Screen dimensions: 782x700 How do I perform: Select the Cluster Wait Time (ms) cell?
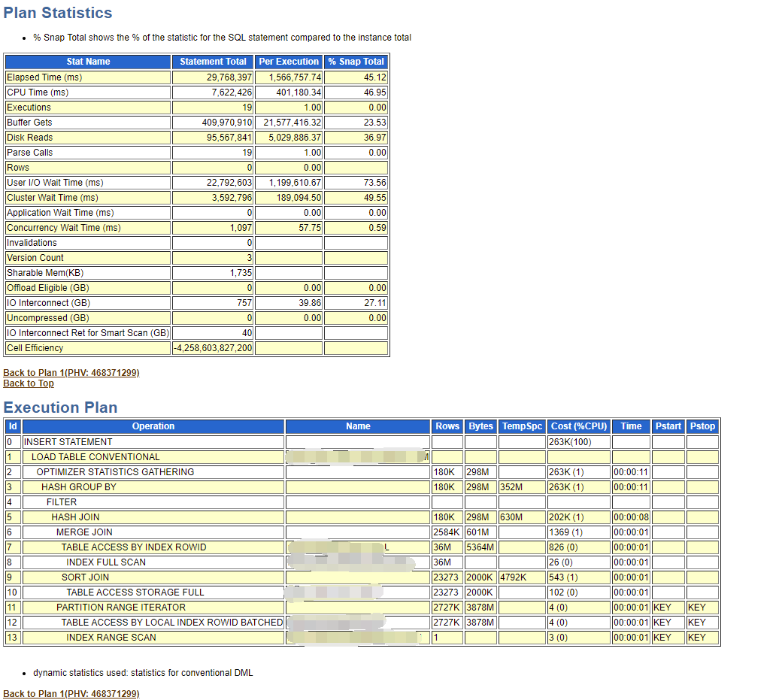(88, 198)
